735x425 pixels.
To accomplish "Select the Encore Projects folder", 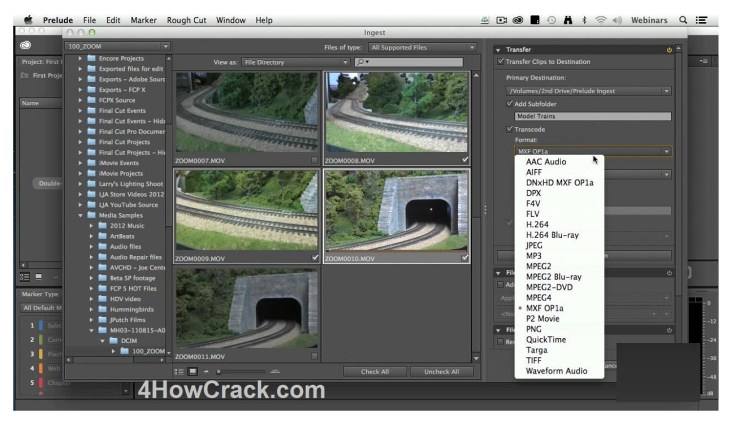I will 121,59.
